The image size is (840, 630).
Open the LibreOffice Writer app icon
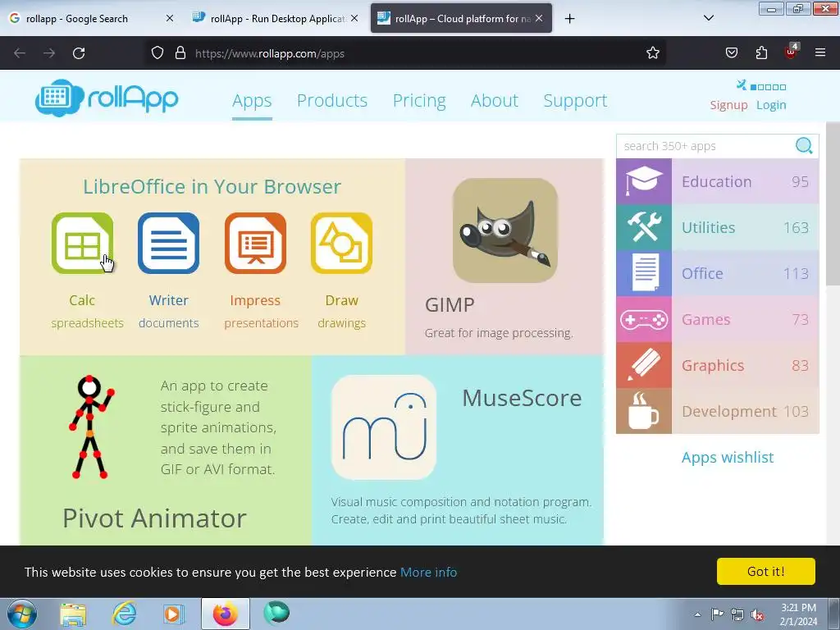pos(169,243)
